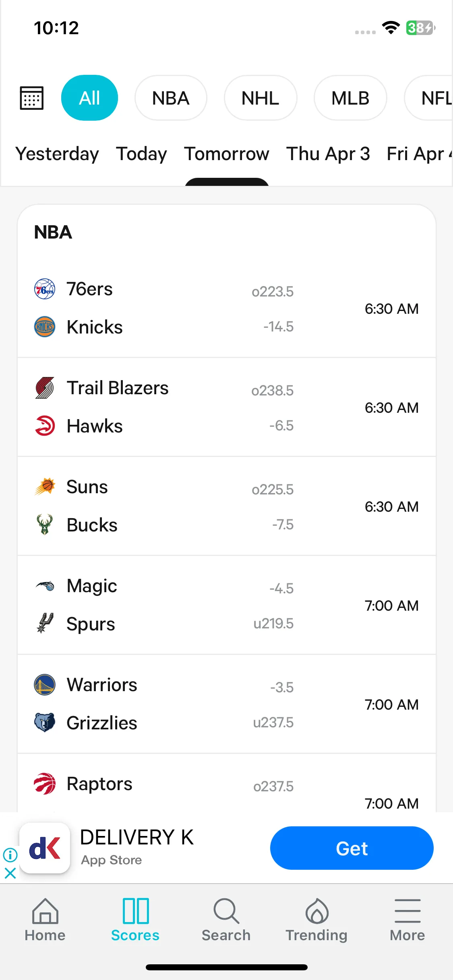Open the Warriors vs Grizzlies matchup
Image resolution: width=453 pixels, height=980 pixels.
[x=227, y=704]
